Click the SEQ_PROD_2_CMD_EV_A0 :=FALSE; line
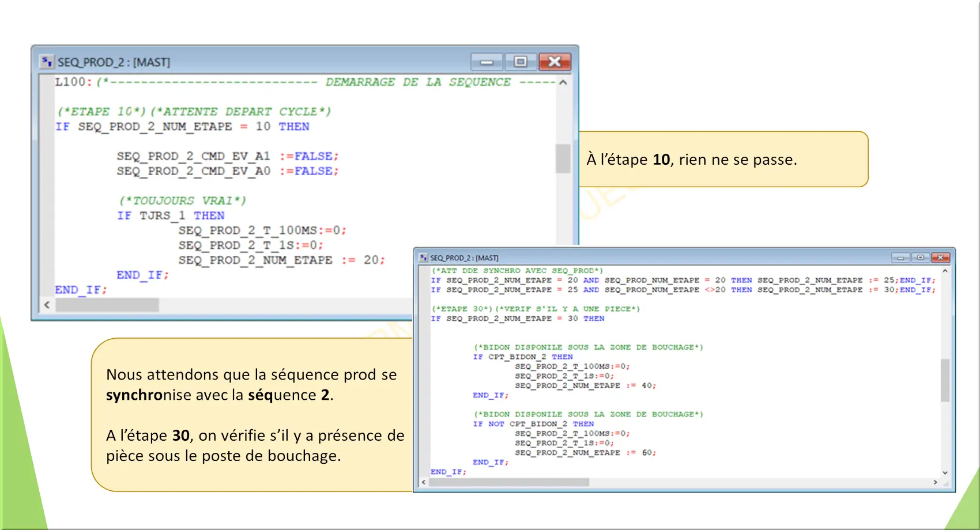This screenshot has width=980, height=530. (228, 171)
